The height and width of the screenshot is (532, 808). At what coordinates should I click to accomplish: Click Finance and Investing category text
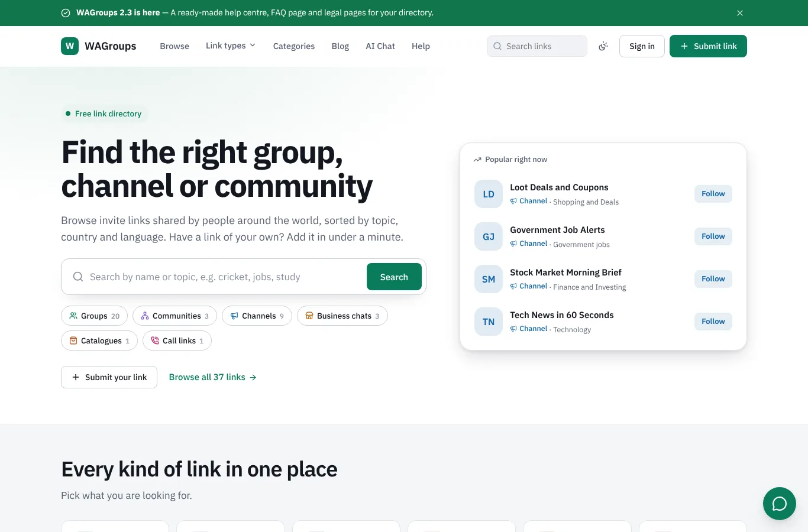[589, 287]
